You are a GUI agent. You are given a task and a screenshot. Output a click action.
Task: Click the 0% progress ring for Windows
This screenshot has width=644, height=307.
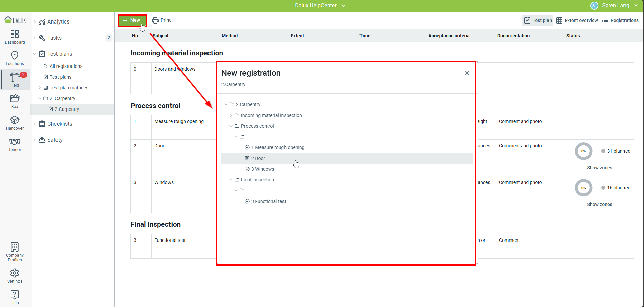click(583, 188)
